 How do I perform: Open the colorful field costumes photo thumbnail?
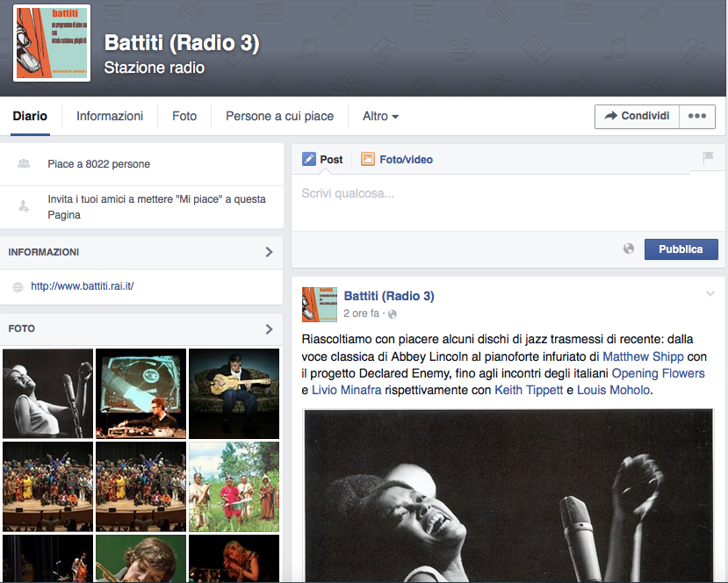(234, 486)
